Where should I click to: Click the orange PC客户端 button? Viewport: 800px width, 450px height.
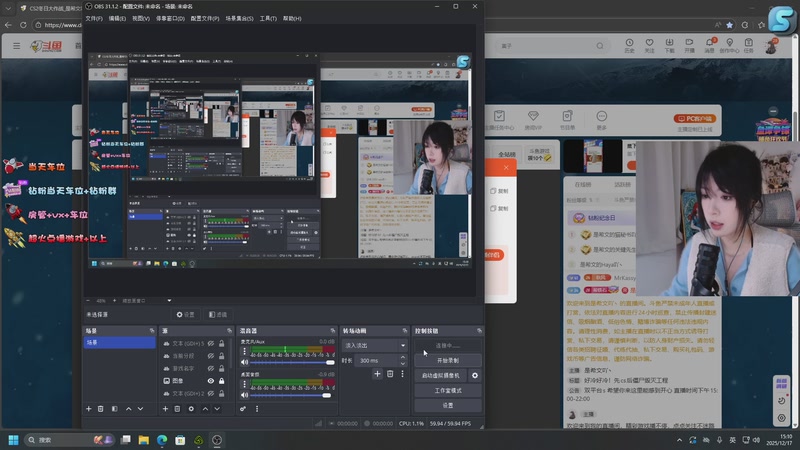pyautogui.click(x=695, y=118)
